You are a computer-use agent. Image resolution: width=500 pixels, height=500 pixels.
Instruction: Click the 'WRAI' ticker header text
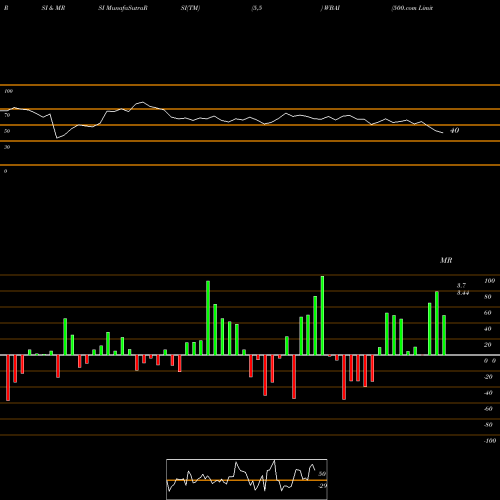click(x=331, y=8)
